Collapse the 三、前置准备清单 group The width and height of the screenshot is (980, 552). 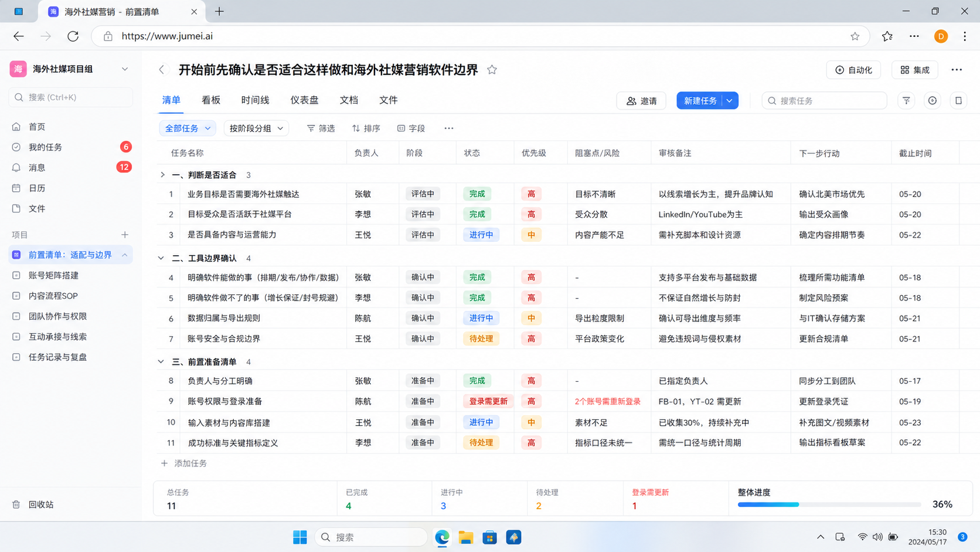coord(161,362)
